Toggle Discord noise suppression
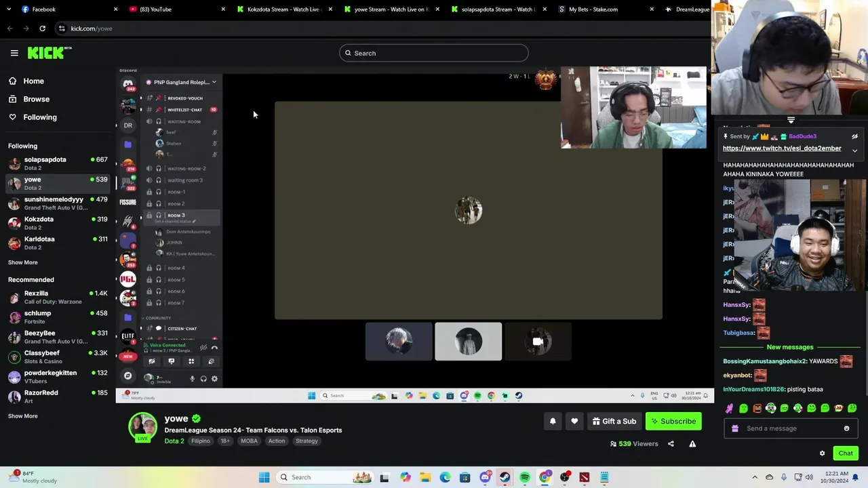The image size is (868, 488). pyautogui.click(x=203, y=348)
